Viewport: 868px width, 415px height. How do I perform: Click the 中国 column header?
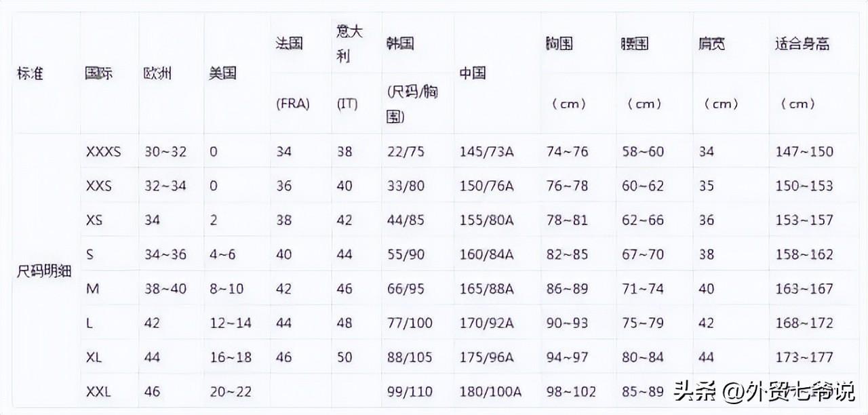[473, 74]
